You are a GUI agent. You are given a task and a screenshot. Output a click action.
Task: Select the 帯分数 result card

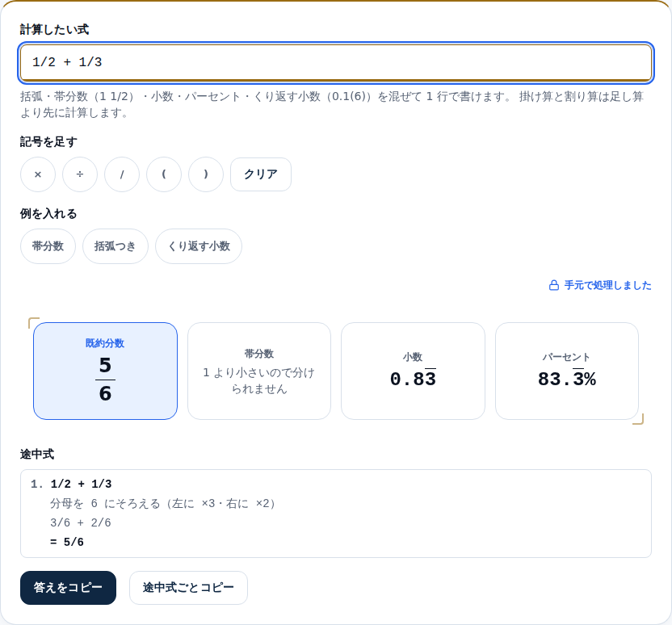259,371
